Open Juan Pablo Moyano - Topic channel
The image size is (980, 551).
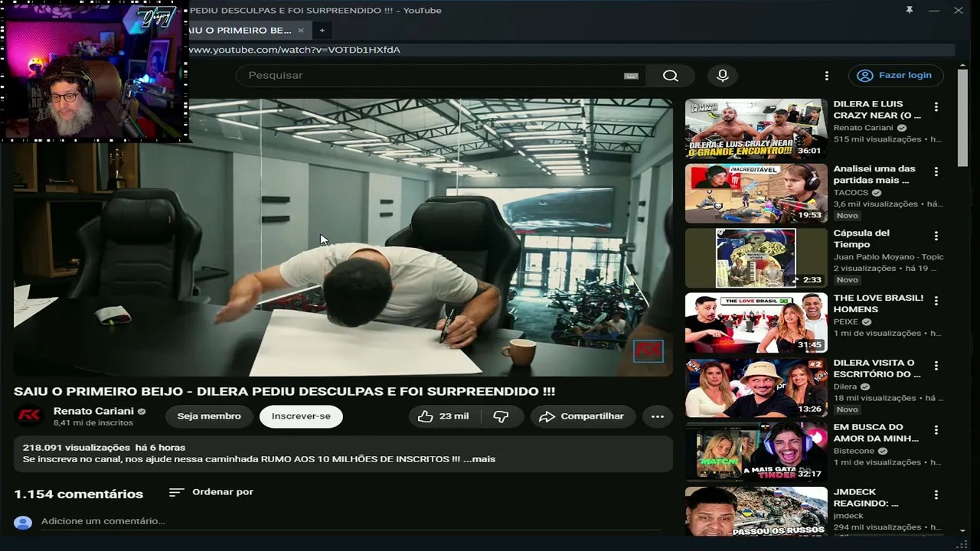[888, 257]
